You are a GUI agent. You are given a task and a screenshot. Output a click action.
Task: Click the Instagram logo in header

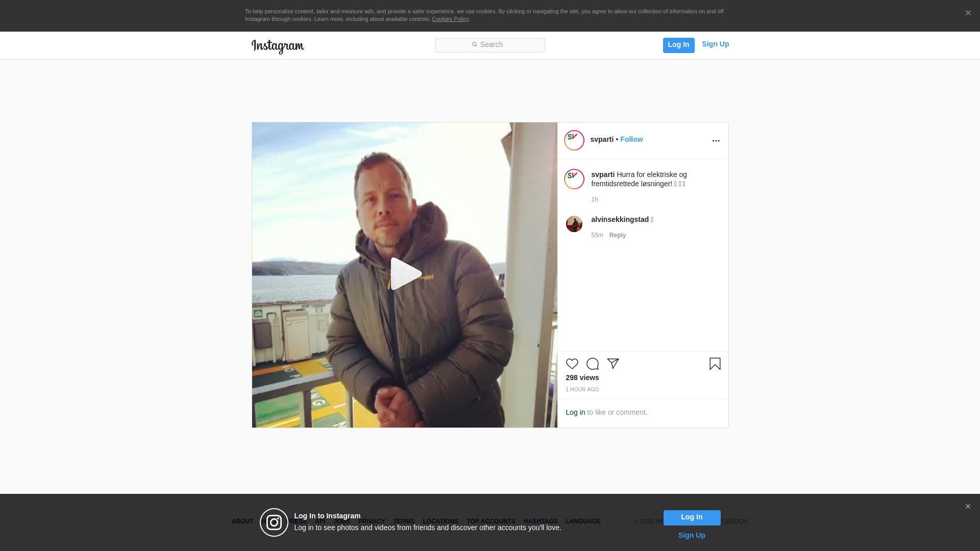coord(278,46)
